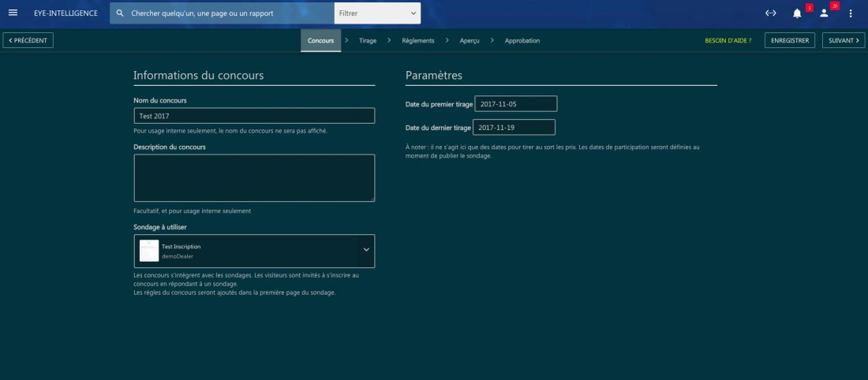Click the Enregistrer button
The height and width of the screenshot is (380, 868).
click(x=789, y=40)
